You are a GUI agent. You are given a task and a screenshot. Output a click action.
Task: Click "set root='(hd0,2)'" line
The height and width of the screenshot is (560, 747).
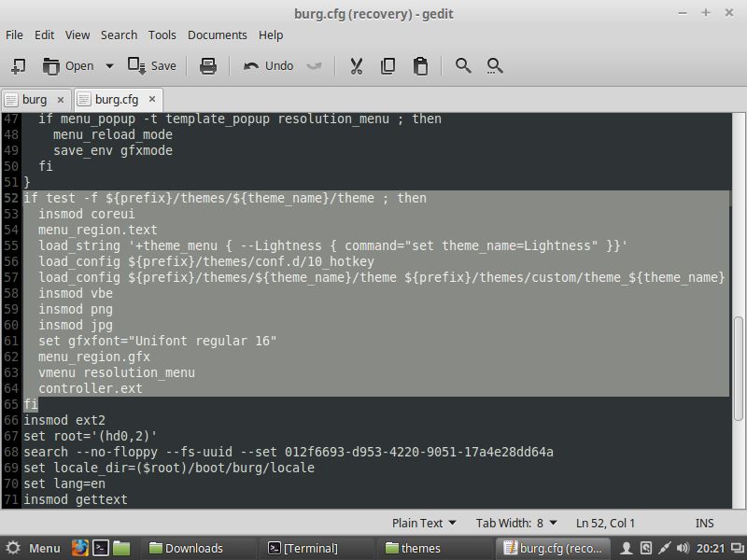(90, 436)
